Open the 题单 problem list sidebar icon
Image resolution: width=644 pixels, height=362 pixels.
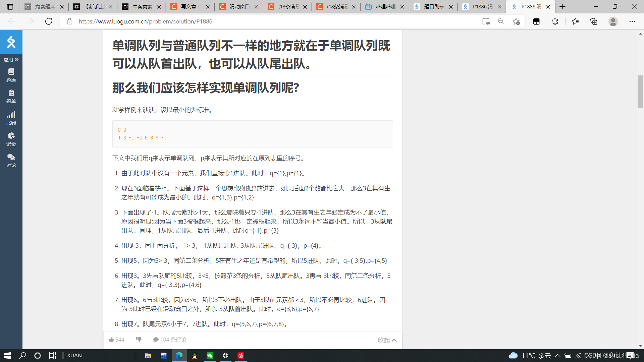tap(11, 96)
